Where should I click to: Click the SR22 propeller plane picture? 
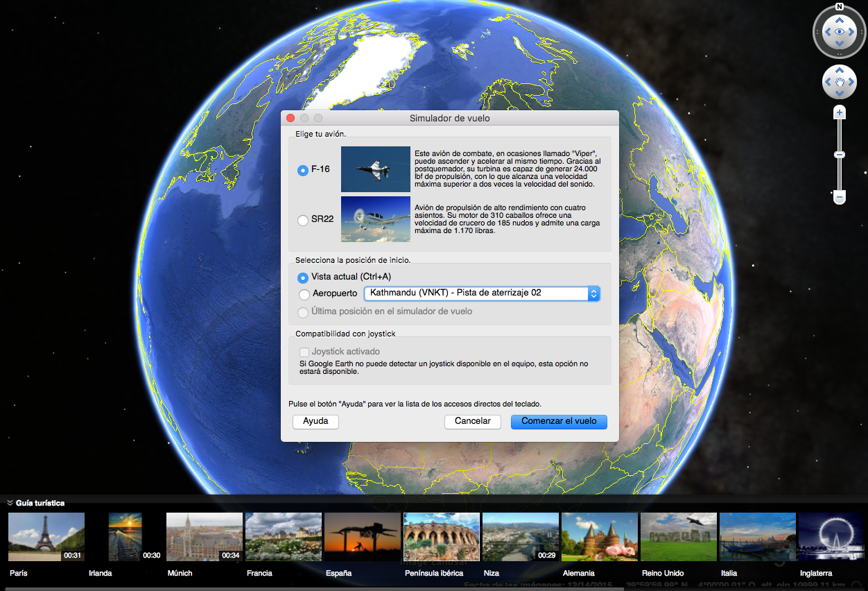[x=376, y=219]
